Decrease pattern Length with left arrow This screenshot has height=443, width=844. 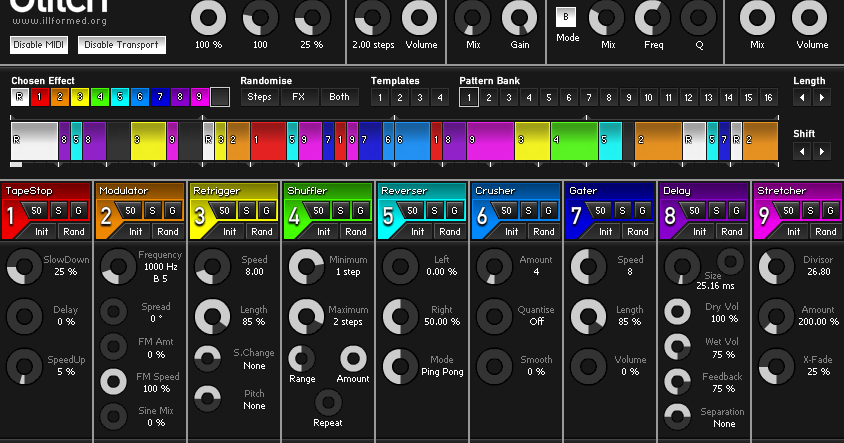point(802,97)
